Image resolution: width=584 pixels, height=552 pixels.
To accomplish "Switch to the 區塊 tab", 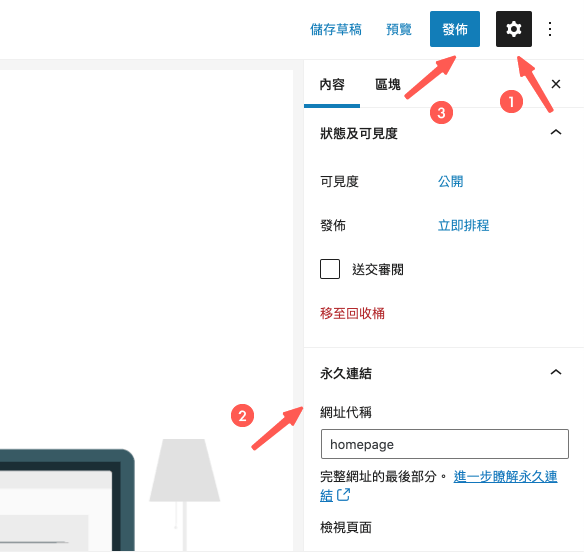I will point(388,85).
